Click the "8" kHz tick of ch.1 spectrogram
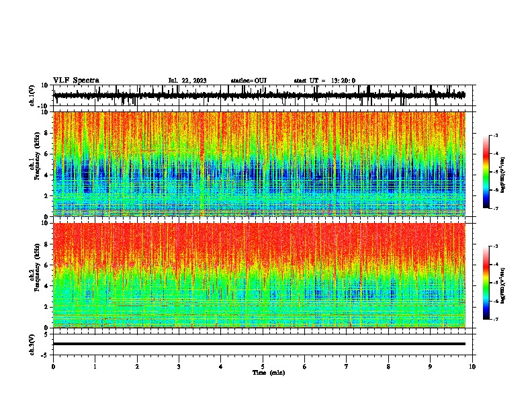This screenshot has height=411, width=532. tap(47, 133)
